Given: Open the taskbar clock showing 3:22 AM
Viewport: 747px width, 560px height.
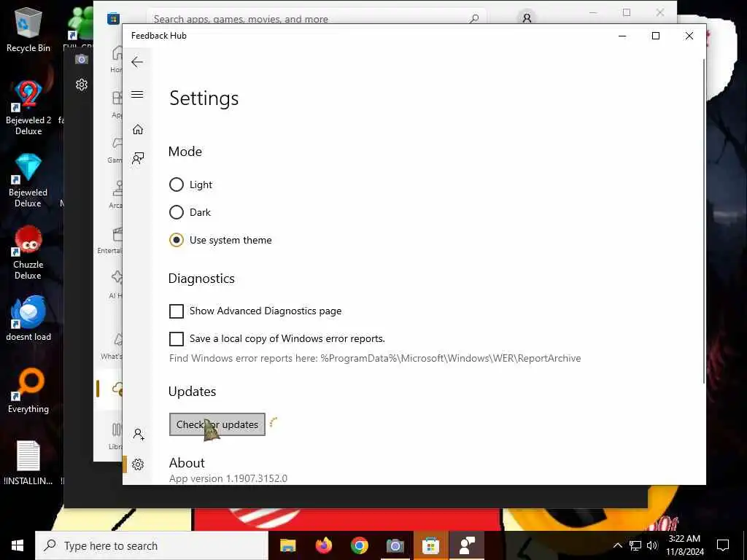Looking at the screenshot, I should [684, 545].
